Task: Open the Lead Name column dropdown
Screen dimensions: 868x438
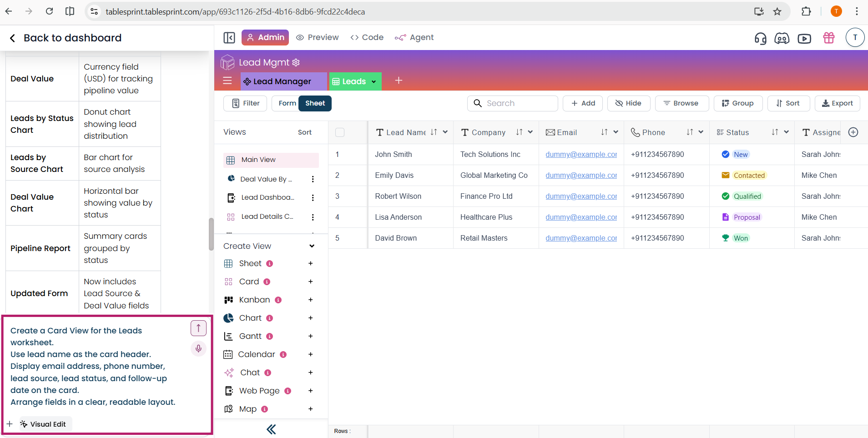Action: point(445,132)
